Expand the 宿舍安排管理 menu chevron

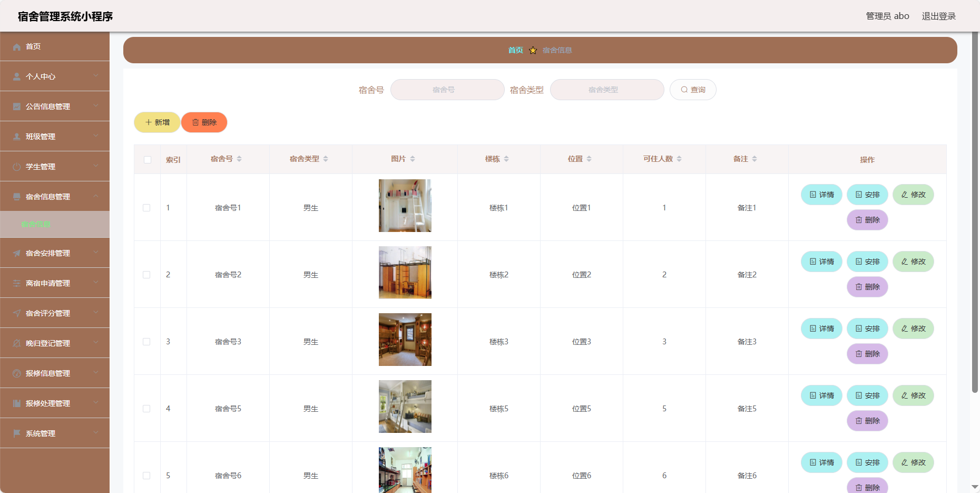96,253
